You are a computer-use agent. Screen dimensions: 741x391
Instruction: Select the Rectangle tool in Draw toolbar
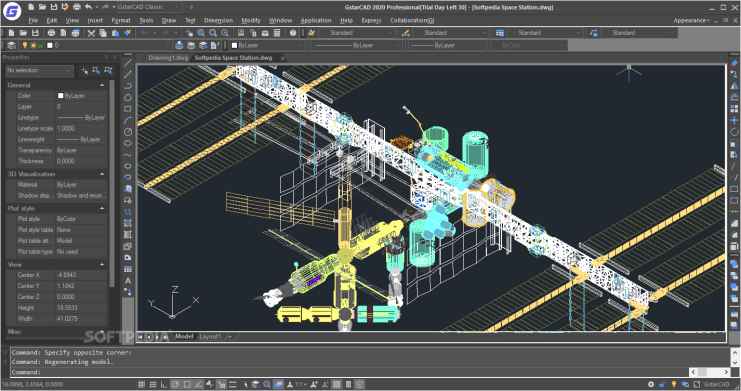click(x=128, y=109)
